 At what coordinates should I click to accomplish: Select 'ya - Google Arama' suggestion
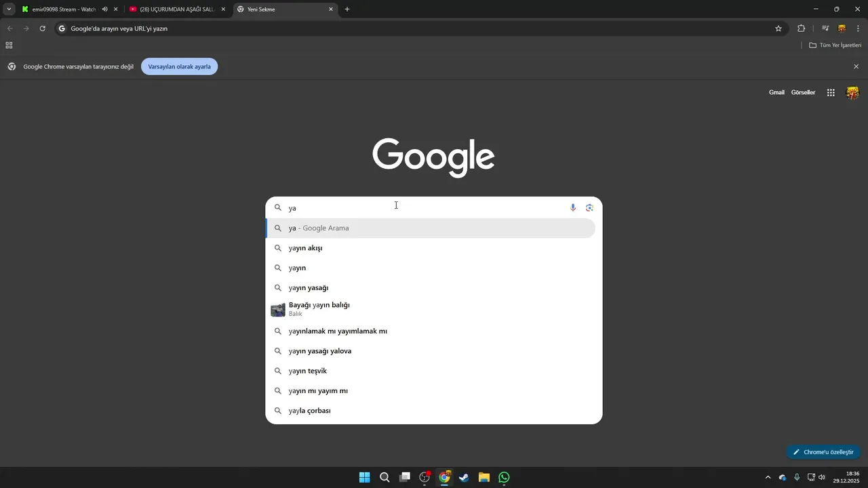pos(431,228)
